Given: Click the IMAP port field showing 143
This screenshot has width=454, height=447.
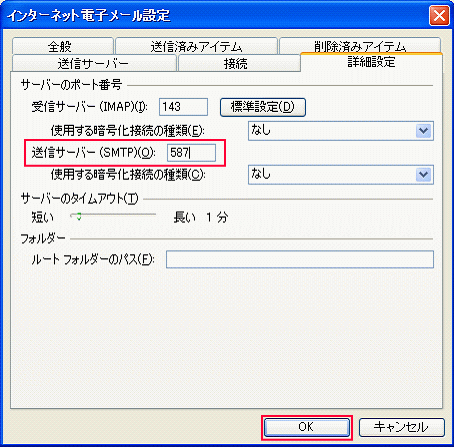Looking at the screenshot, I should tap(183, 107).
